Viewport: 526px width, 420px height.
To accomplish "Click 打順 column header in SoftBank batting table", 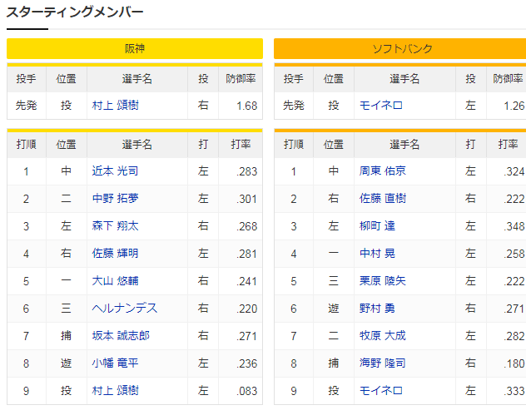I will click(x=294, y=145).
